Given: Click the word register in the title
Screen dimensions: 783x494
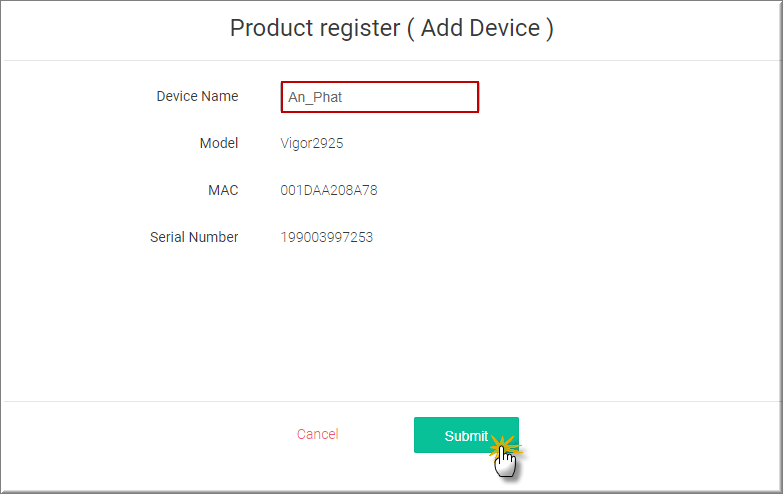Looking at the screenshot, I should pyautogui.click(x=357, y=27).
